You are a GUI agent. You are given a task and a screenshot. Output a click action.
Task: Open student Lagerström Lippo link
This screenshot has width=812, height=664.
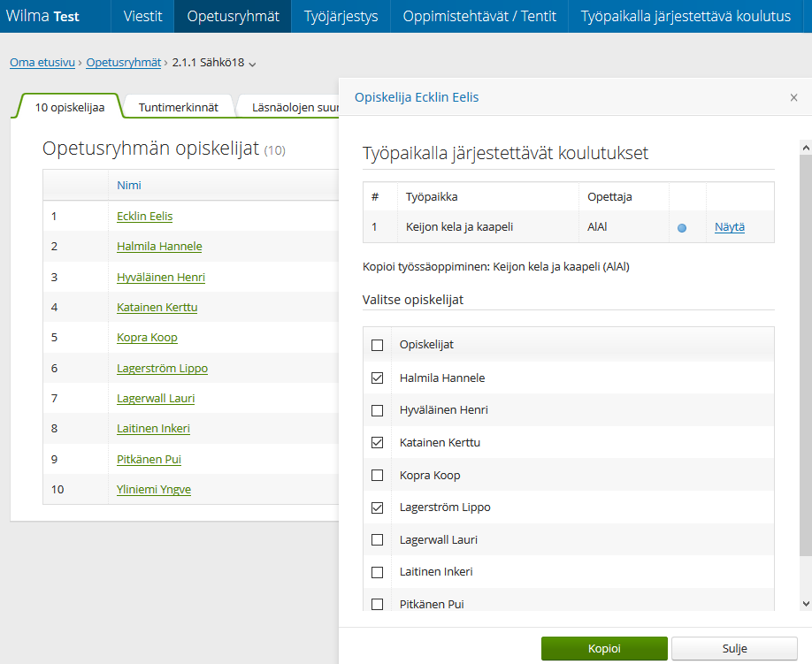[x=162, y=369]
